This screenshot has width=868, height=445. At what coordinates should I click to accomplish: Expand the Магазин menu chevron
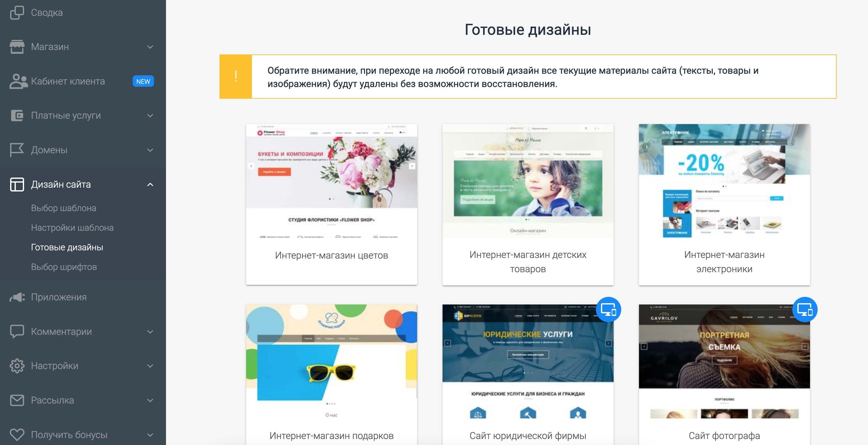click(150, 47)
